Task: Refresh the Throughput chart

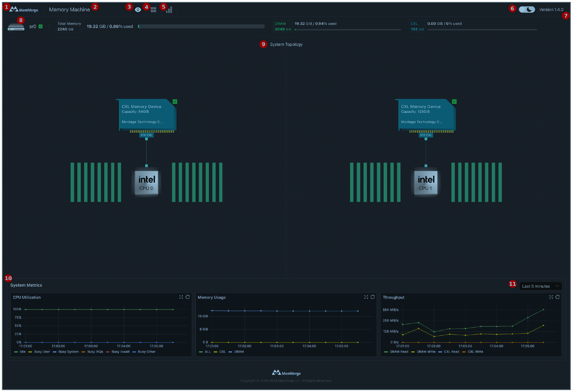Action: 557,297
